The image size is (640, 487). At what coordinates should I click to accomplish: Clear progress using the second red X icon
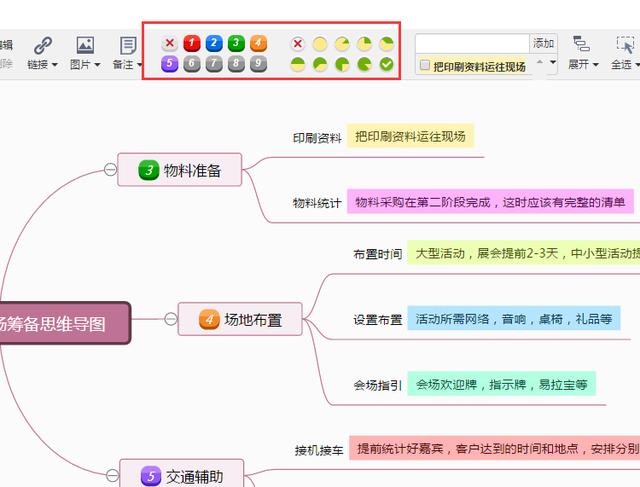(x=298, y=43)
